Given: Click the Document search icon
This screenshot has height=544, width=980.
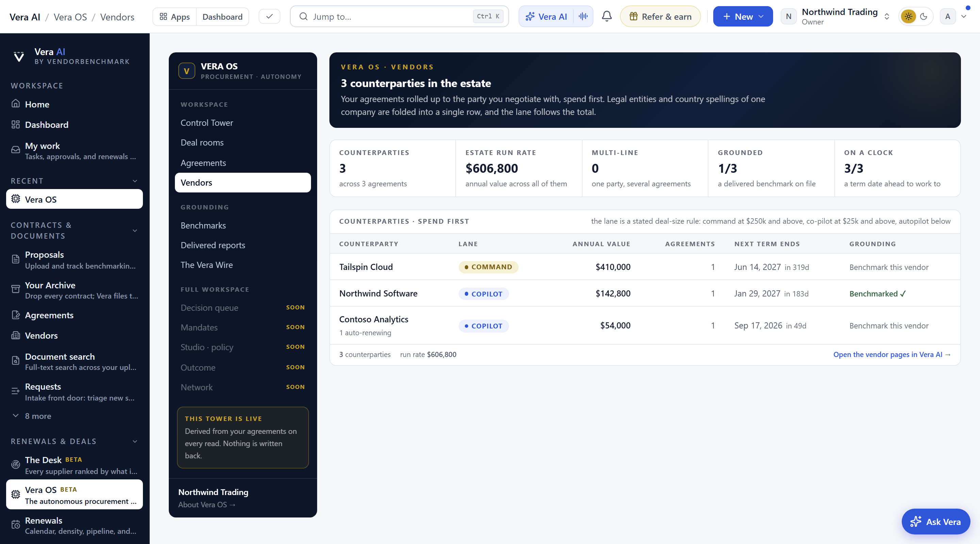Looking at the screenshot, I should coord(16,361).
